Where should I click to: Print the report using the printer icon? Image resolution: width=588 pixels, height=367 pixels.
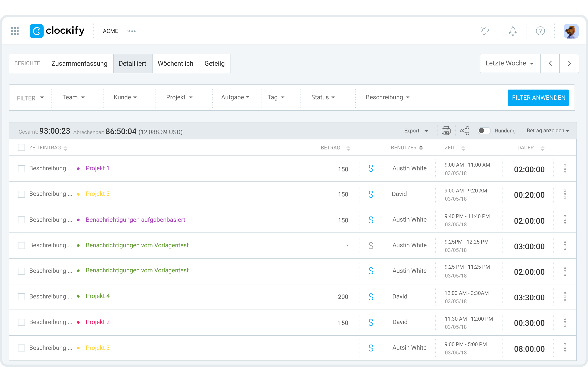(x=446, y=131)
